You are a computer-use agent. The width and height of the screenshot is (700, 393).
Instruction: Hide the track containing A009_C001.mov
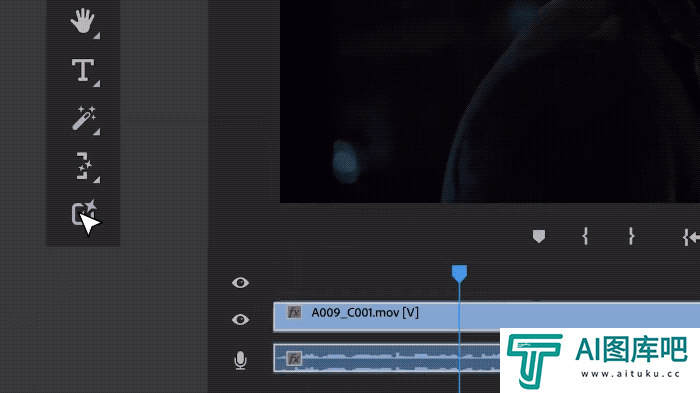(x=240, y=320)
